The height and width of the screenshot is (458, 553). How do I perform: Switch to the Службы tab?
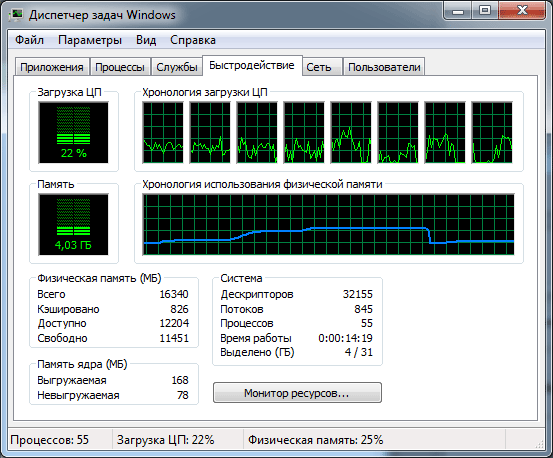pos(177,67)
